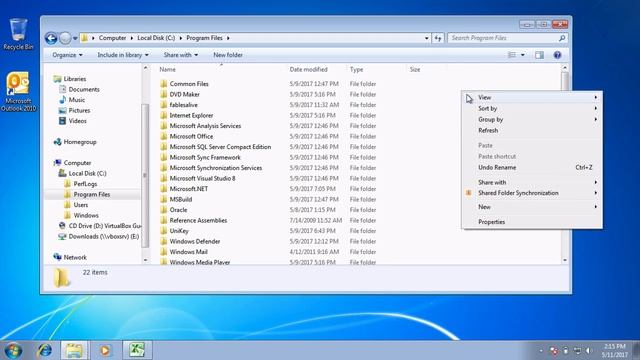The height and width of the screenshot is (360, 640).
Task: Select Downloads network drive (E:)
Action: (104, 237)
